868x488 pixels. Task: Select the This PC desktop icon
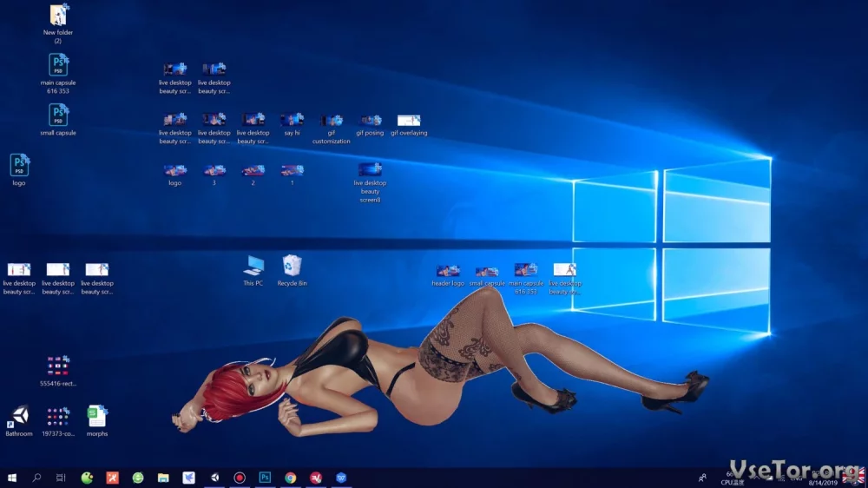[253, 267]
